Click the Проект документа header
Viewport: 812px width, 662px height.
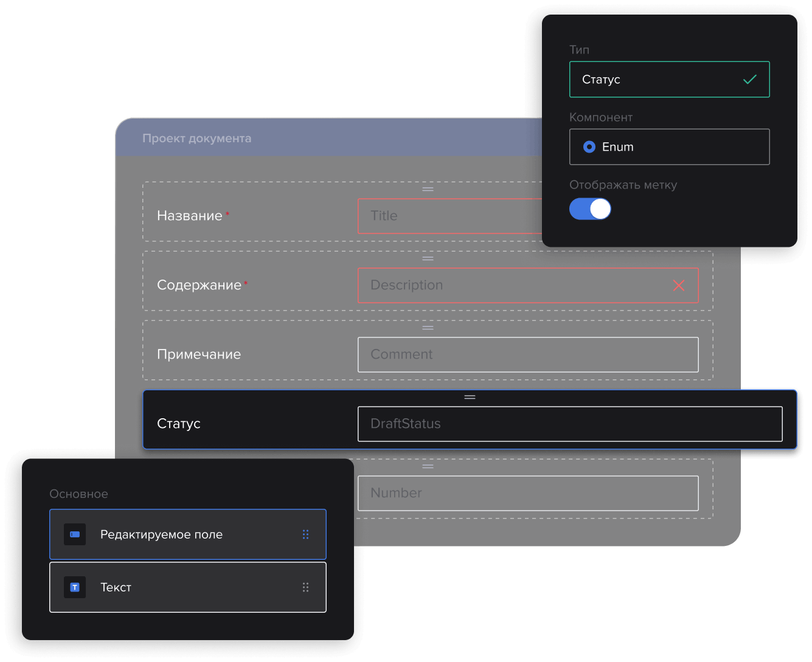pos(197,138)
